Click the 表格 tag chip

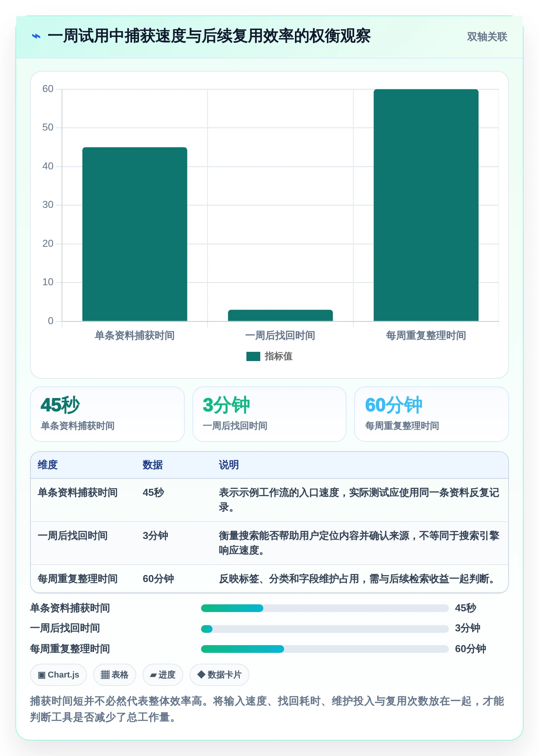pyautogui.click(x=115, y=675)
